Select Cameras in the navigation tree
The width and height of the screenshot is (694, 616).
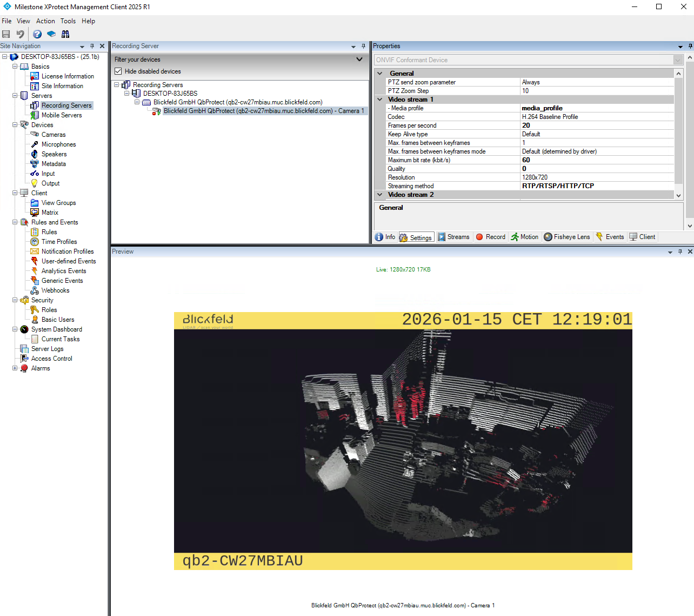click(54, 135)
